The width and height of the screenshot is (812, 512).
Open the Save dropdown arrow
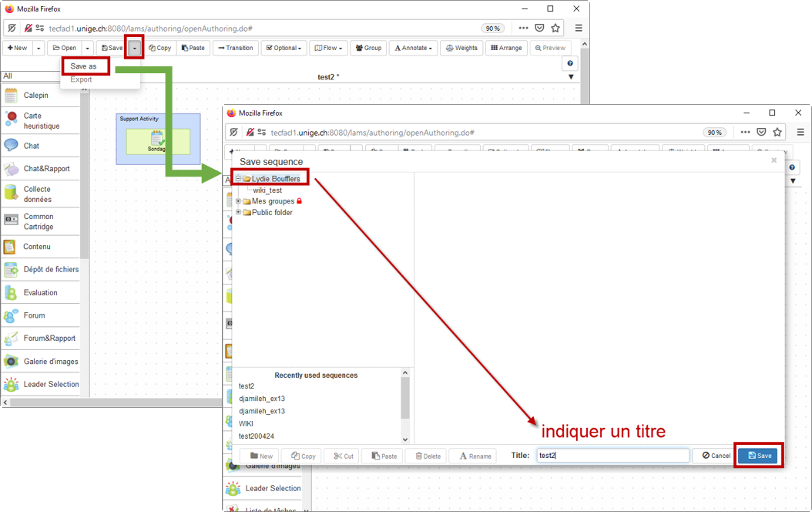(x=134, y=48)
